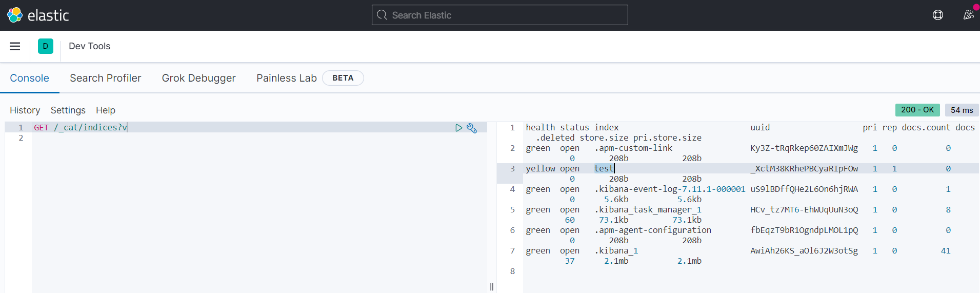The height and width of the screenshot is (293, 980).
Task: Open the request wrench options icon
Action: (x=472, y=128)
